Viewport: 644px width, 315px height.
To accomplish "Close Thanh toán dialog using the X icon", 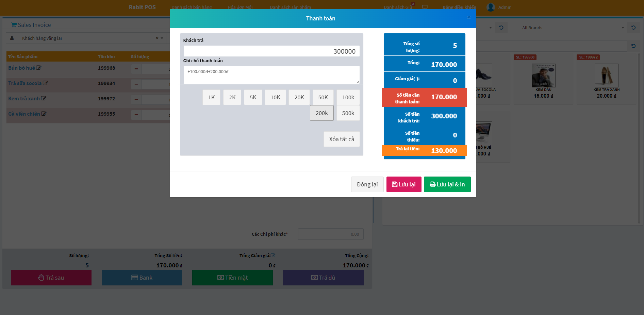I will (x=468, y=18).
